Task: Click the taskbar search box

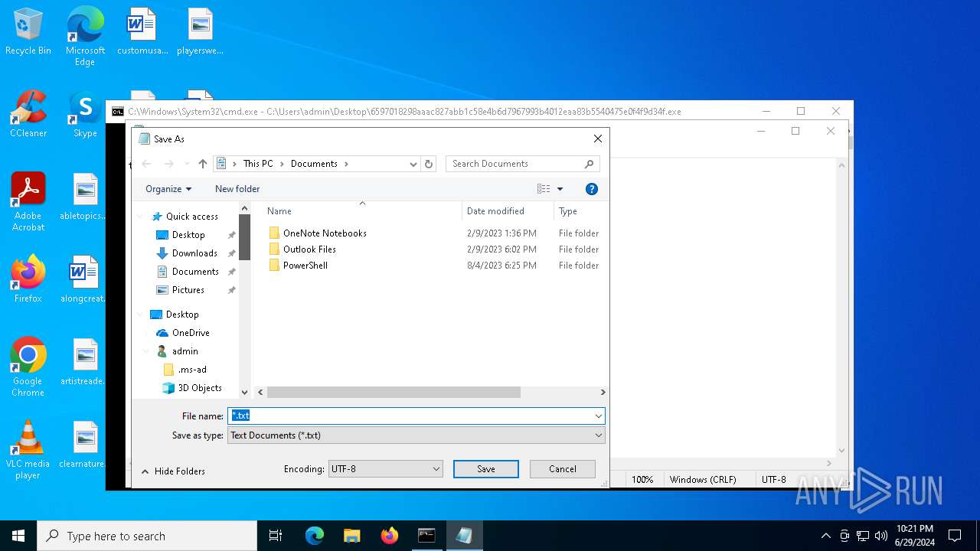Action: 147,536
